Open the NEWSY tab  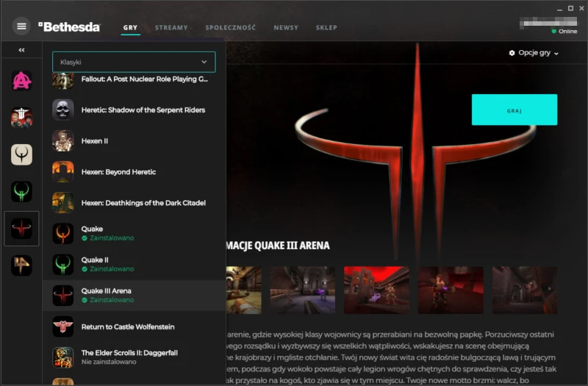pyautogui.click(x=286, y=27)
